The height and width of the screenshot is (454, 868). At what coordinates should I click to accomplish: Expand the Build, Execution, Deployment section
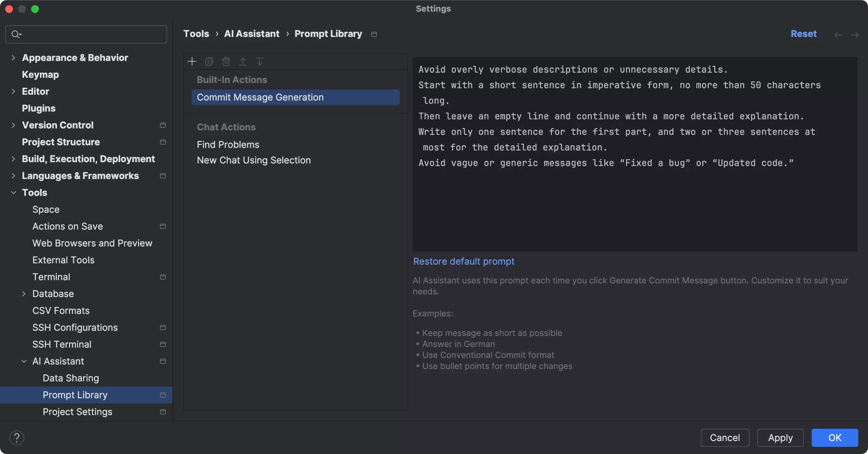click(12, 159)
